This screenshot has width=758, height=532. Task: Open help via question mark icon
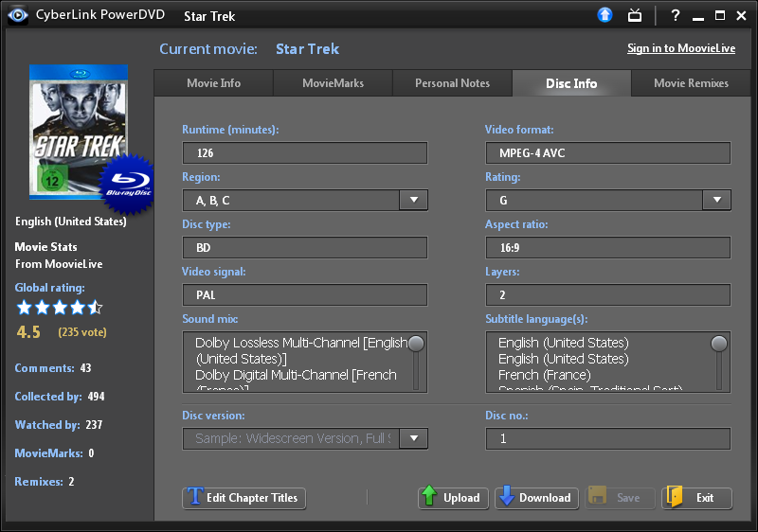[676, 15]
